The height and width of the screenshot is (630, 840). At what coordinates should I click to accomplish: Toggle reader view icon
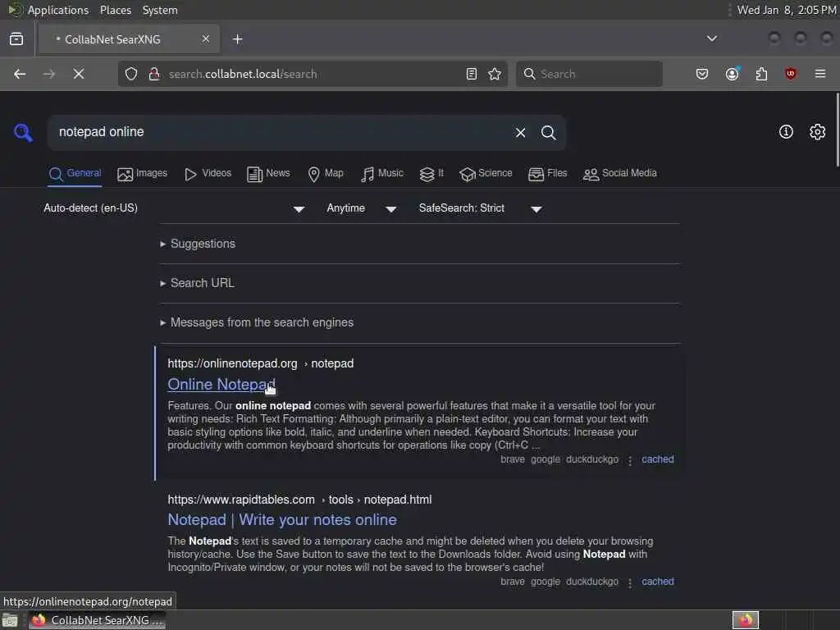tap(472, 74)
